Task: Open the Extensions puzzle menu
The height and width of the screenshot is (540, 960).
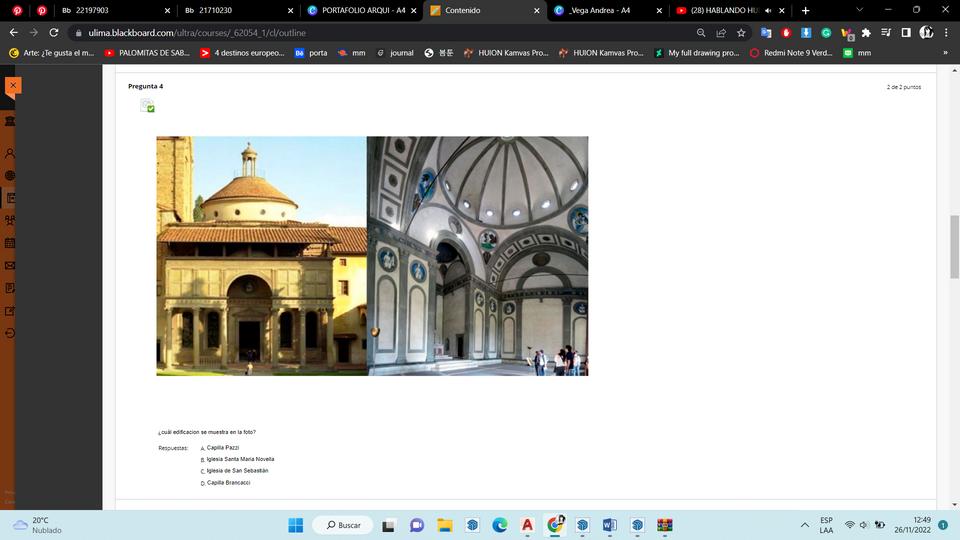Action: [x=866, y=32]
